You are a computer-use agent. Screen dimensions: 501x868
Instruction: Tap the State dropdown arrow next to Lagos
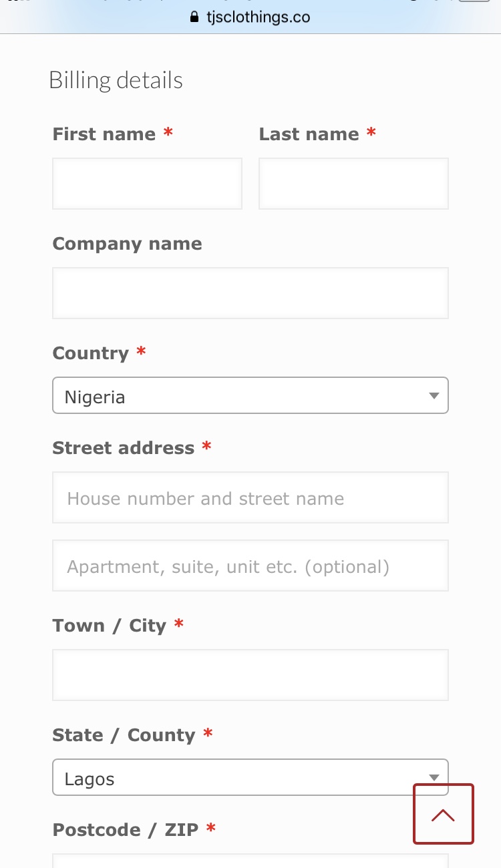(x=434, y=777)
